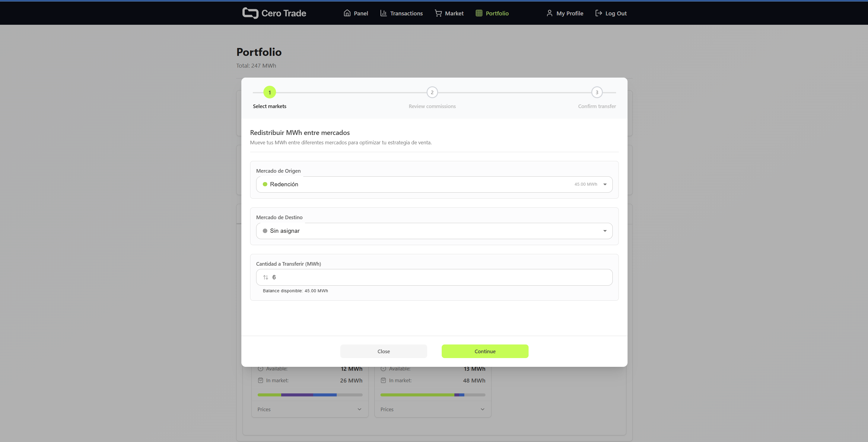Image resolution: width=868 pixels, height=442 pixels.
Task: Click the Market shopping cart icon
Action: (438, 13)
